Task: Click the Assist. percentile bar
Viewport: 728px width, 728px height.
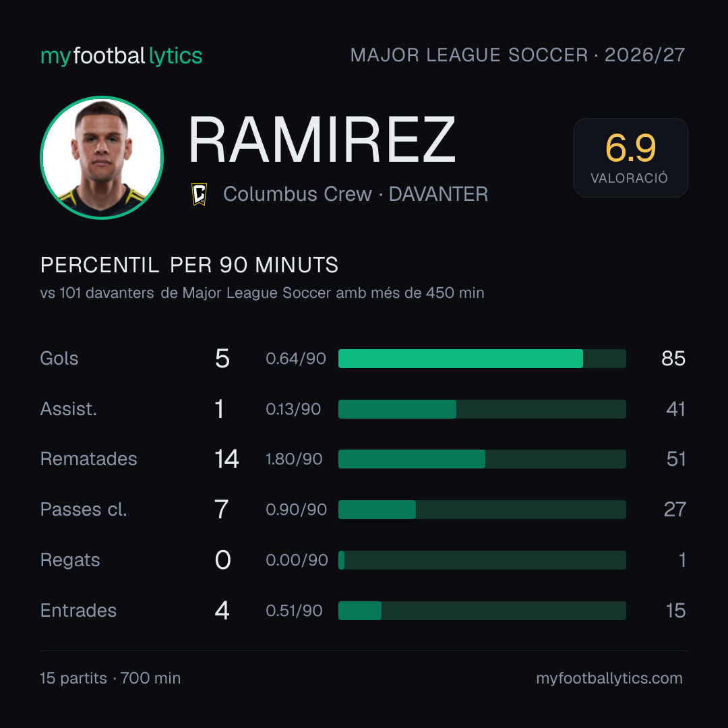Action: coord(482,409)
